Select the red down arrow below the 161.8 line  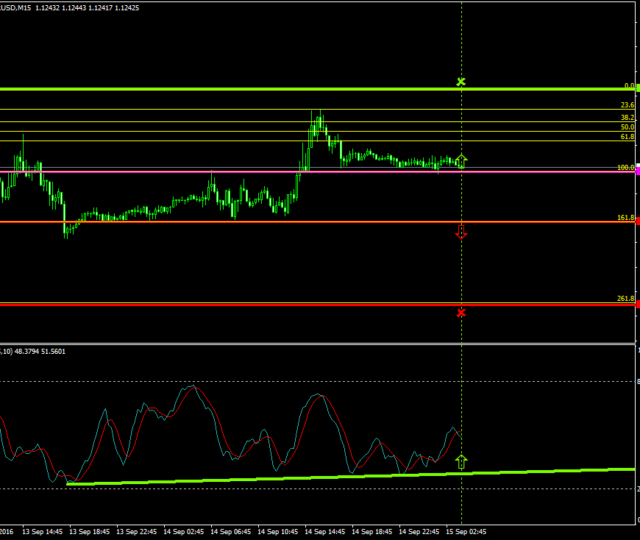[x=461, y=233]
